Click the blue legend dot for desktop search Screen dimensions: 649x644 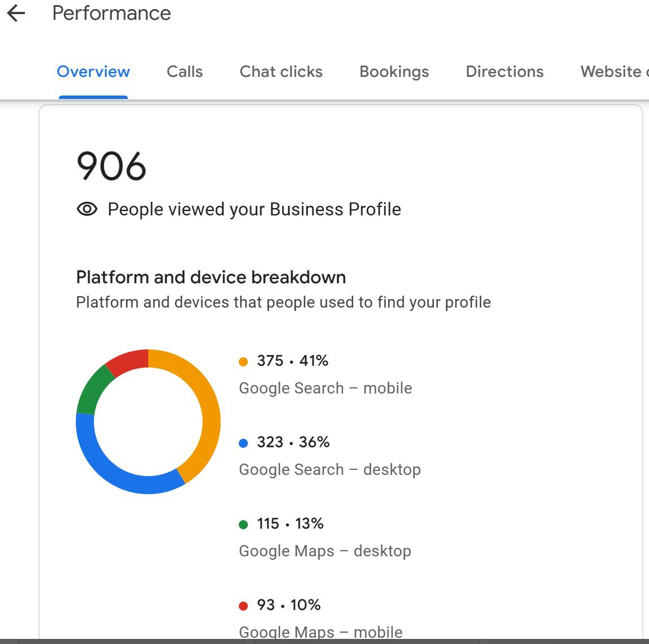pos(243,443)
